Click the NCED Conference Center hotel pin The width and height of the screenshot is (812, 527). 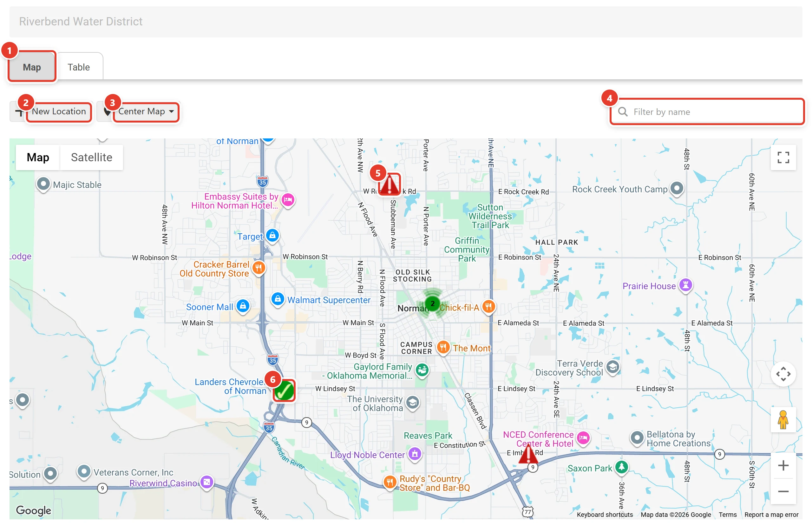[x=583, y=438]
